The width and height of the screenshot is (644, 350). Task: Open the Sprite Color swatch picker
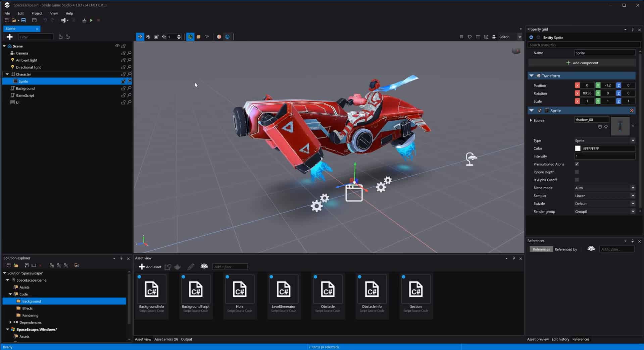578,148
